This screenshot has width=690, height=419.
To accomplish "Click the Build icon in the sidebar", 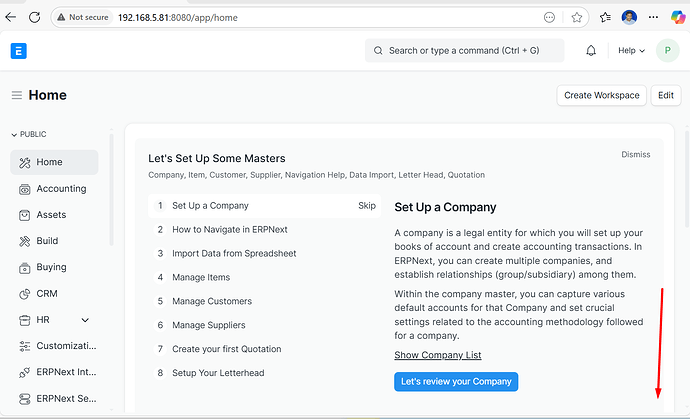I will (x=25, y=241).
